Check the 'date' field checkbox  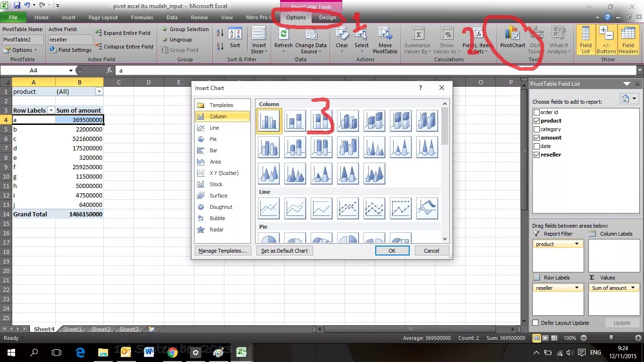point(537,146)
